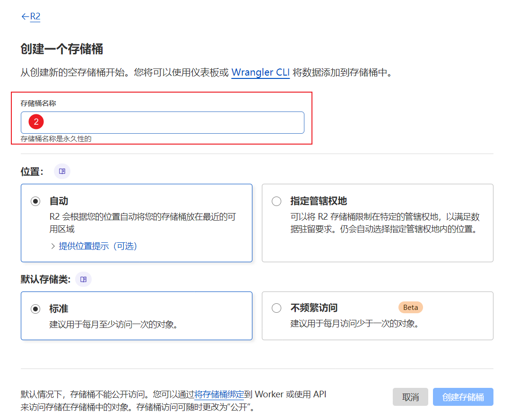Select the 自动 location radio button

[35, 201]
